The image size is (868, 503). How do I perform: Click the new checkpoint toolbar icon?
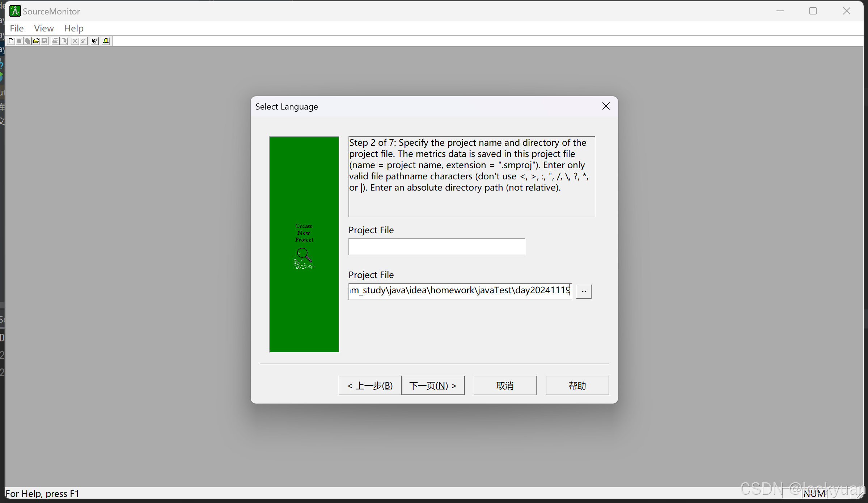(x=19, y=41)
